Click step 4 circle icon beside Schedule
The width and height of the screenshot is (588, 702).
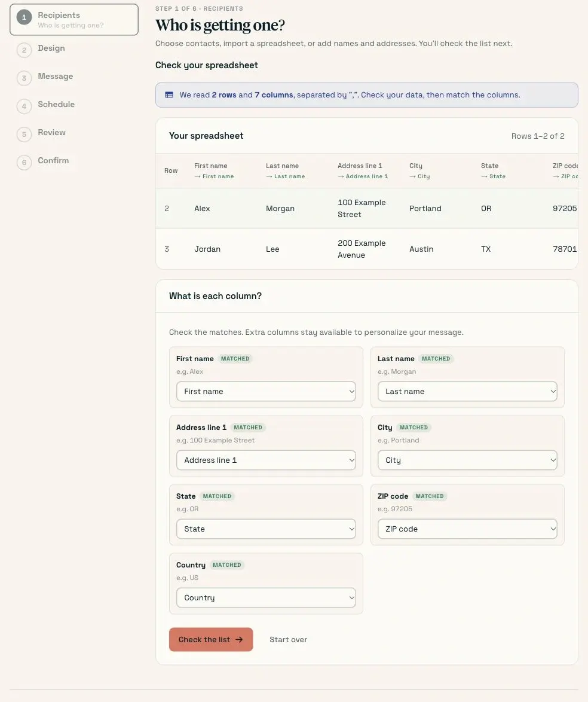(24, 106)
